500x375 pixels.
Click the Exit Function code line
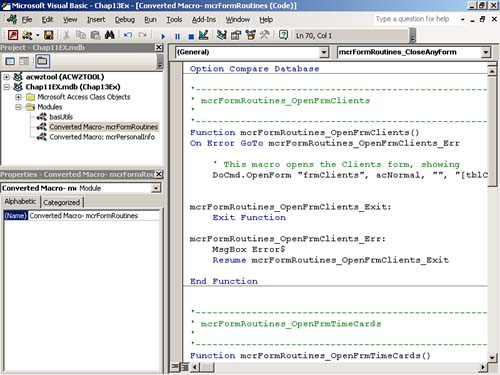tap(249, 218)
